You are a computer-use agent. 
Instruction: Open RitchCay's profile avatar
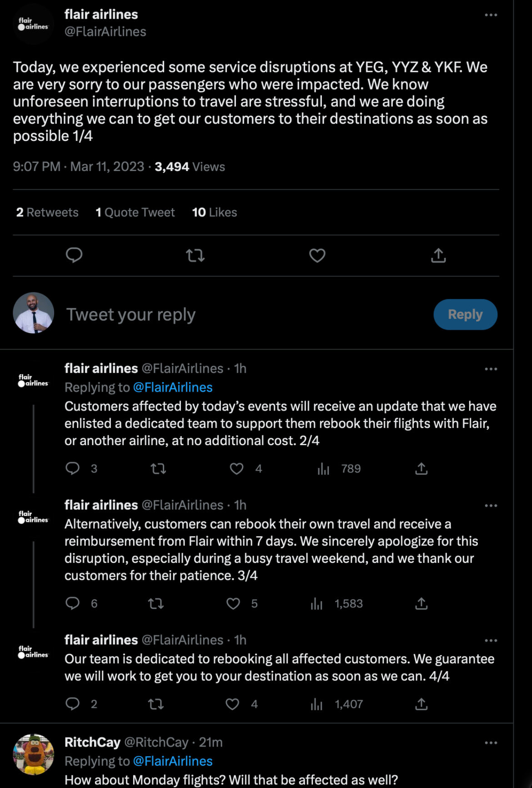[x=34, y=754]
